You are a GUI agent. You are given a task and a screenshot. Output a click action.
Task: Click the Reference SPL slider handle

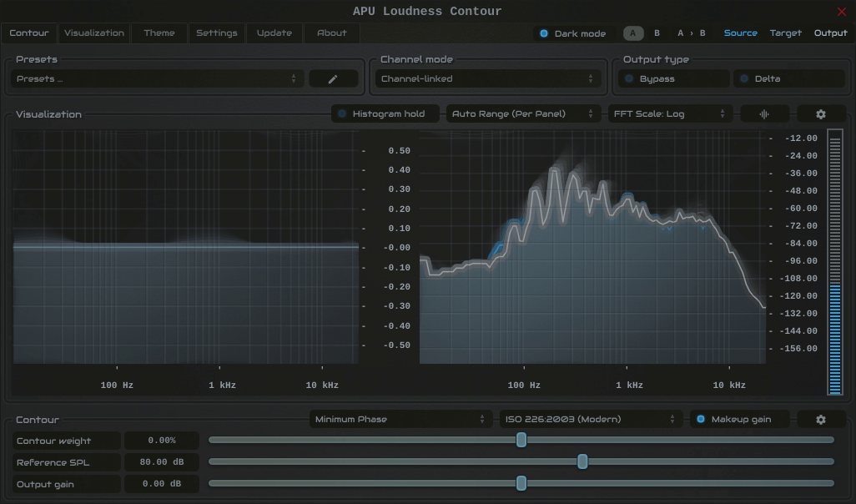pos(582,461)
